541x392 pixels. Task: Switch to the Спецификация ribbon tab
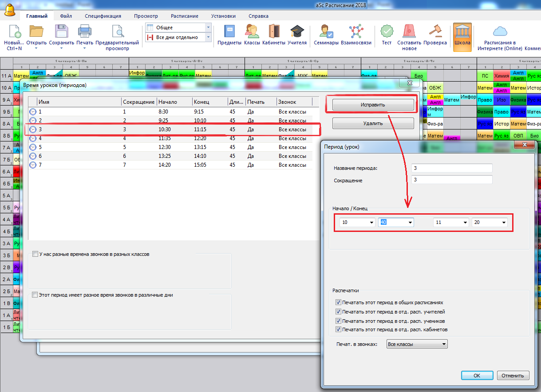[103, 16]
